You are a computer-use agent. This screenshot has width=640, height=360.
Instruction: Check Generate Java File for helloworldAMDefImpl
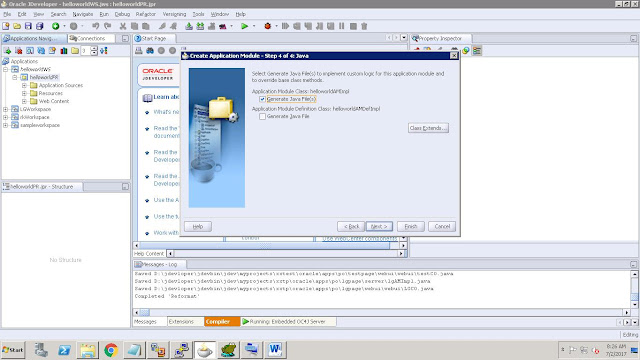pyautogui.click(x=262, y=116)
